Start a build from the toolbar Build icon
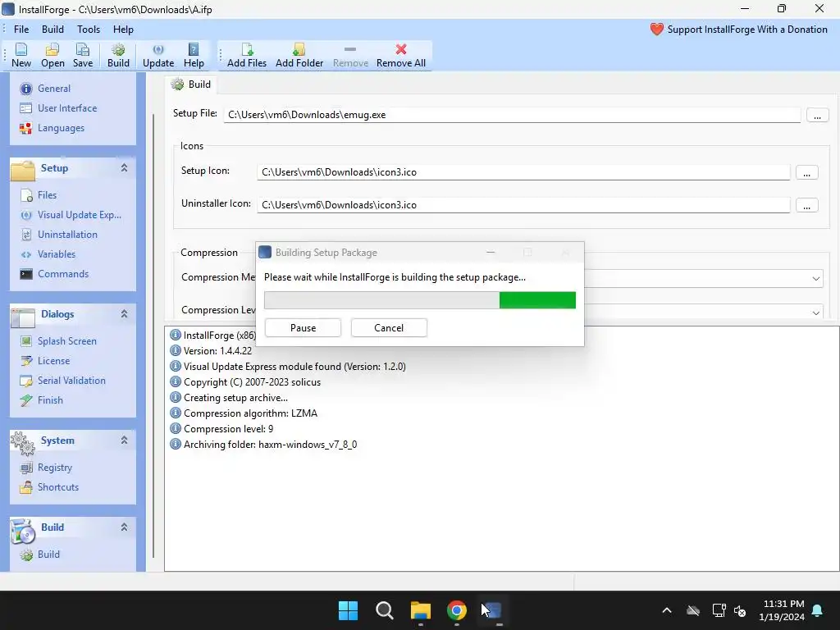This screenshot has width=840, height=630. [x=118, y=55]
